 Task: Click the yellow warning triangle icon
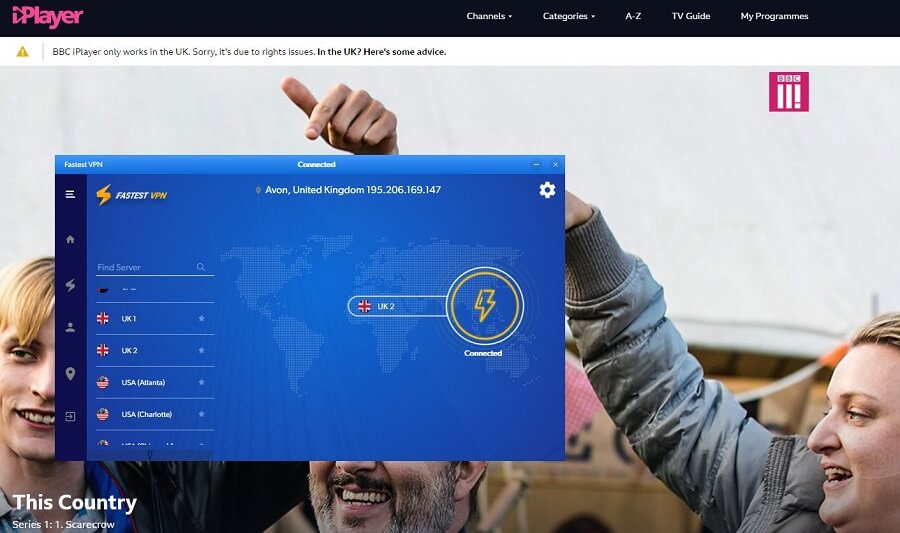22,52
